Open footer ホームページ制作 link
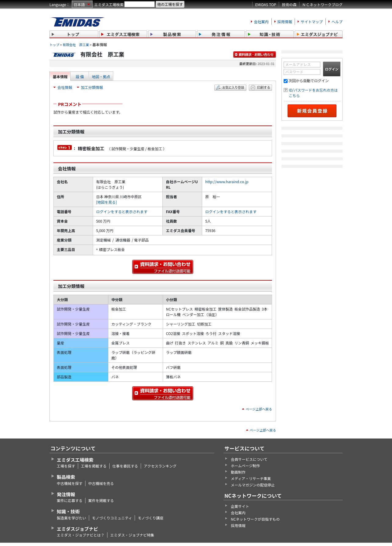Image resolution: width=392 pixels, height=546 pixels. tap(245, 466)
